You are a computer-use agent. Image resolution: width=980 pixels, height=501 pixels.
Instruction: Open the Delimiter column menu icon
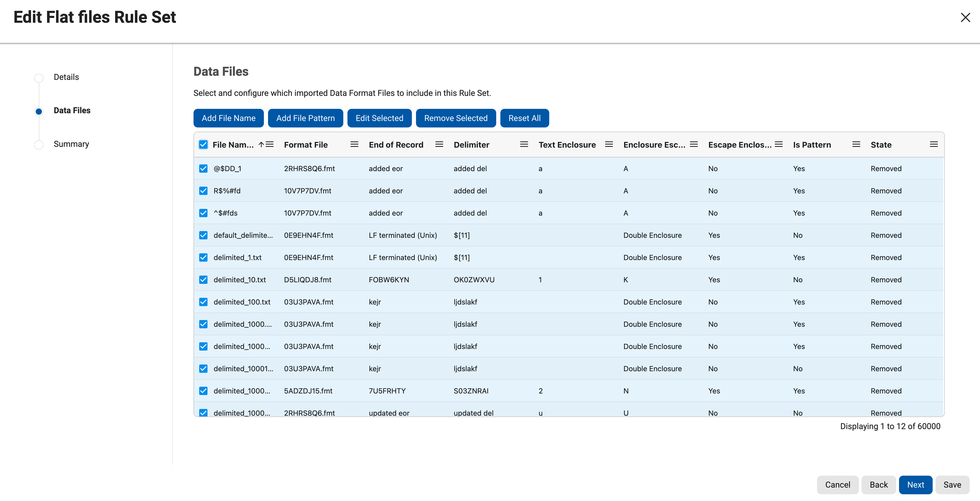click(x=524, y=145)
